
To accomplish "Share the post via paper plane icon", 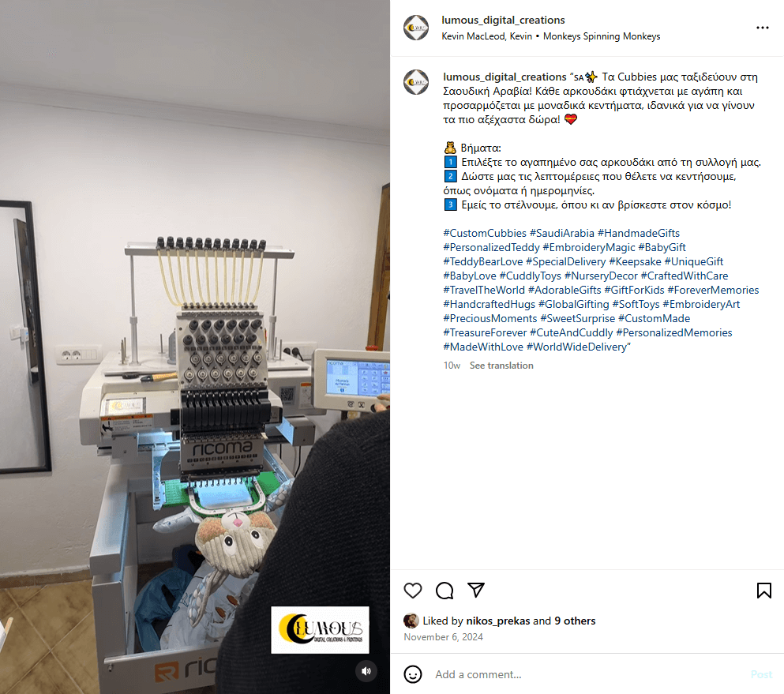I will click(x=475, y=590).
